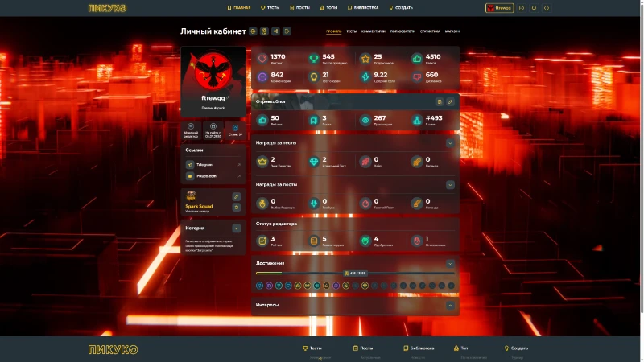
Task: Click the eye views icon next to 267
Action: click(365, 120)
